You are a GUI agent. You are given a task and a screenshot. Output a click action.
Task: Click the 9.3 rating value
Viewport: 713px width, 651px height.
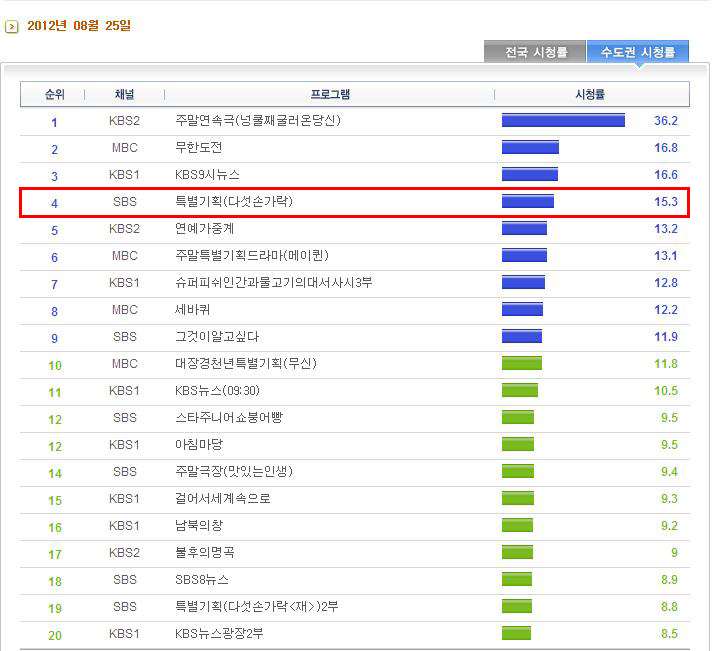tap(669, 499)
